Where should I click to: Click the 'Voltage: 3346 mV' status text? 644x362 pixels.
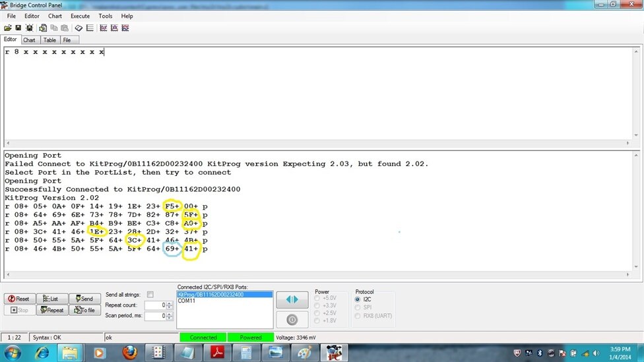[x=296, y=338]
